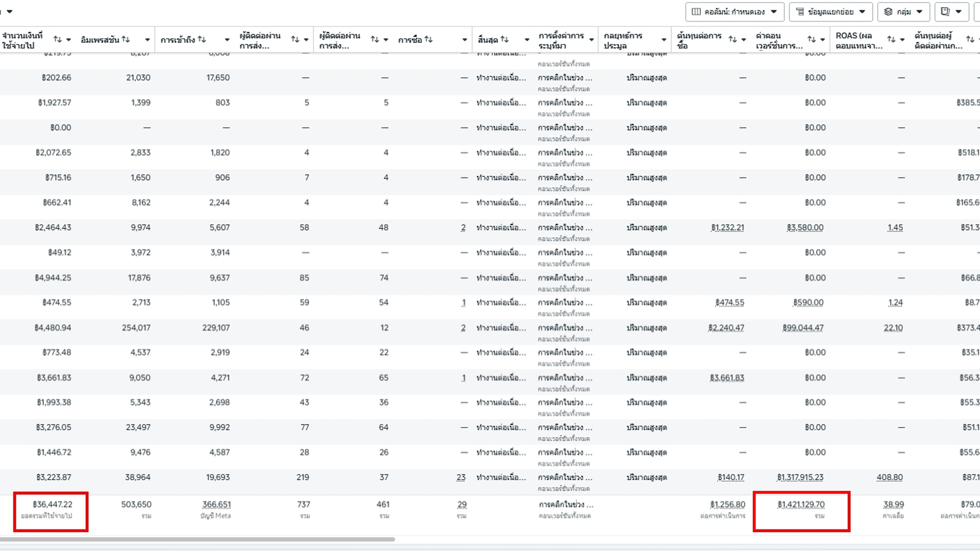Expand the อิมเพรสชัน column options arrow
This screenshot has width=980, height=551.
click(147, 40)
